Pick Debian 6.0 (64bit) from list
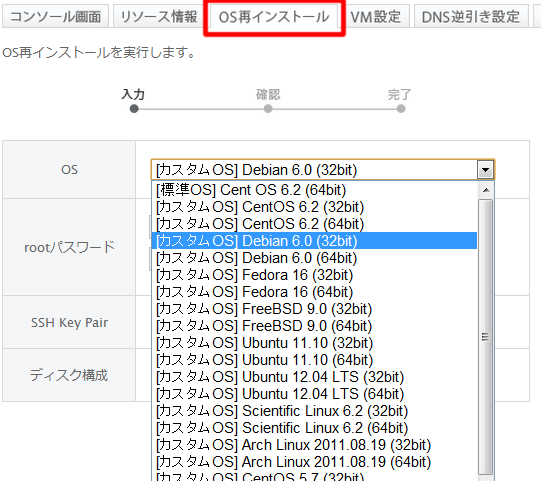The height and width of the screenshot is (481, 541). pyautogui.click(x=314, y=258)
